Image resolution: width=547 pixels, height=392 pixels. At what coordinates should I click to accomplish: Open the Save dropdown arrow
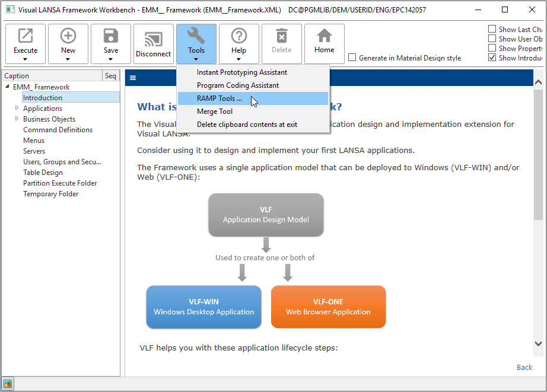click(110, 59)
